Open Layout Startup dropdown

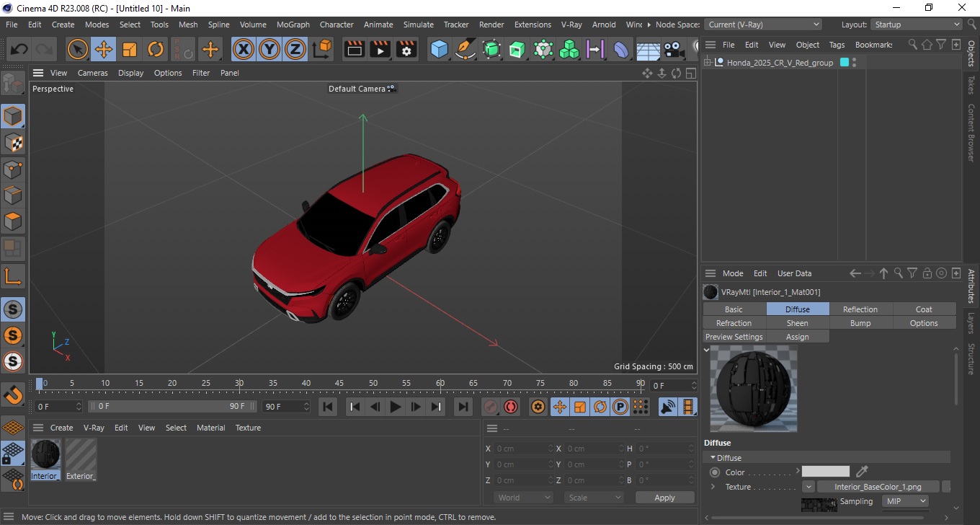[916, 25]
